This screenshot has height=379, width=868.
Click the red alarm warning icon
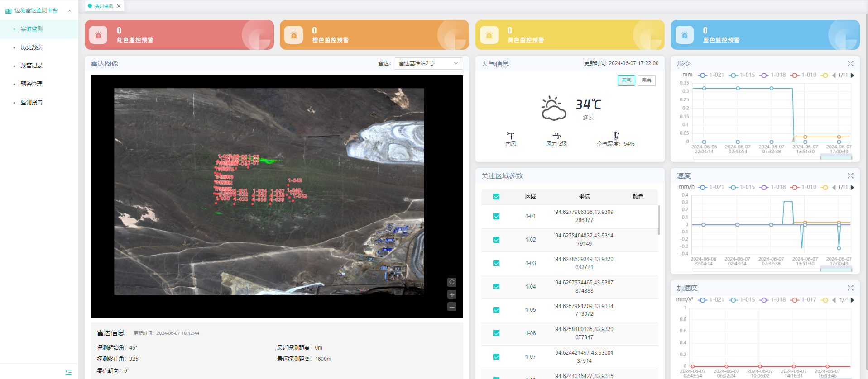tap(98, 35)
